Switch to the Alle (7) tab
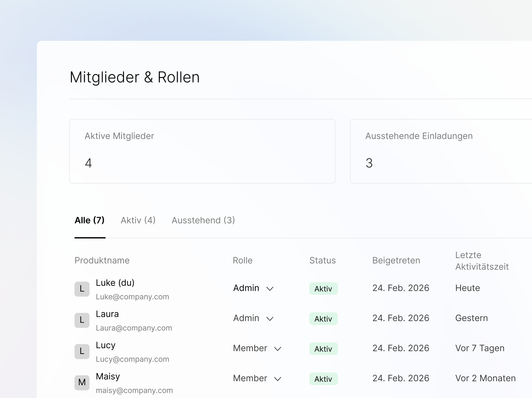 pyautogui.click(x=90, y=220)
